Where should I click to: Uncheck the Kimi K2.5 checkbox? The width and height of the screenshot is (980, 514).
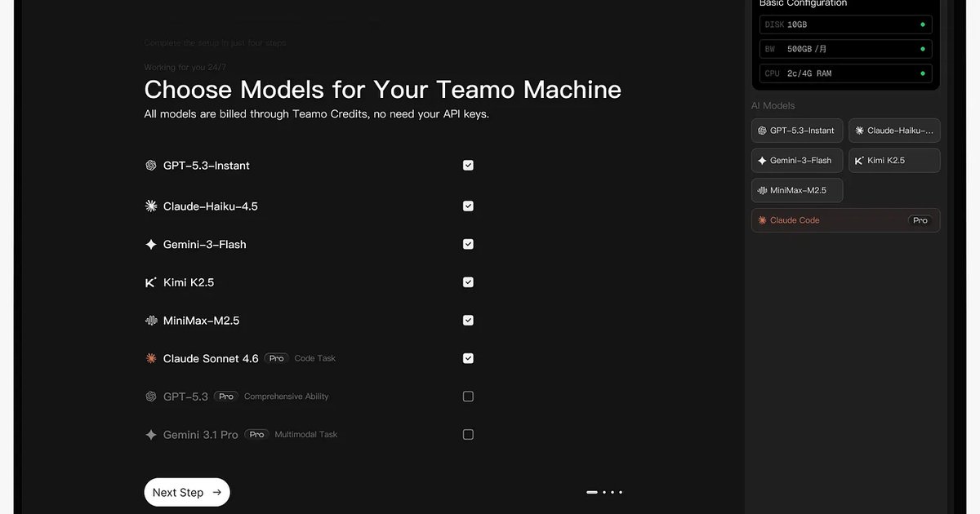tap(468, 281)
